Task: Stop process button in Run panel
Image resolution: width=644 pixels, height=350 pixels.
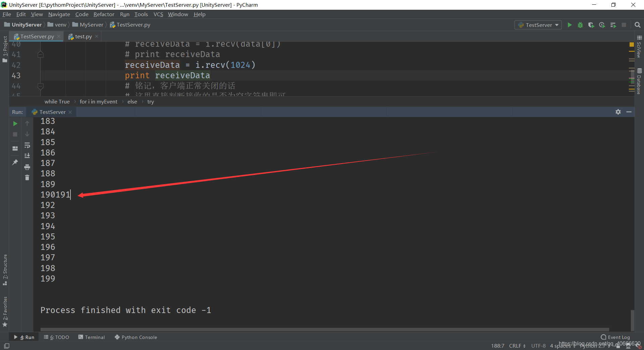Action: pos(15,134)
